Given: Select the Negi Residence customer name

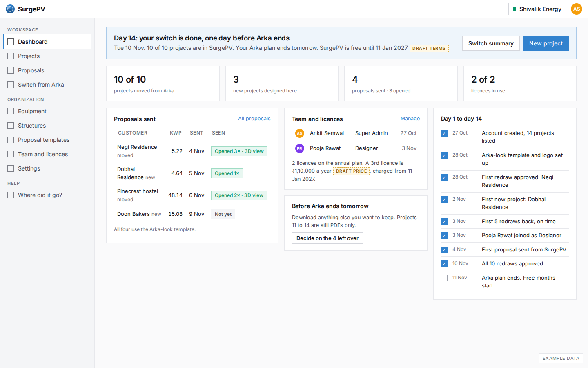Looking at the screenshot, I should click(137, 147).
